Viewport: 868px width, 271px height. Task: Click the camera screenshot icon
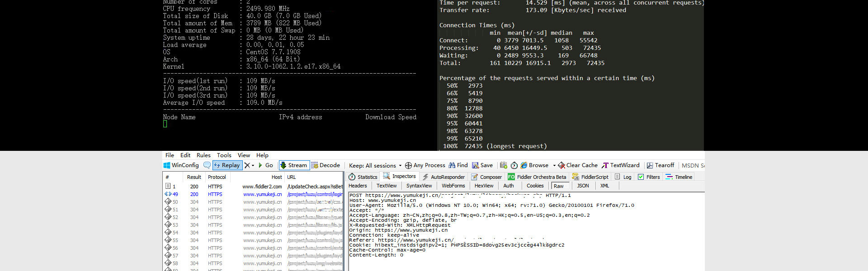point(503,165)
